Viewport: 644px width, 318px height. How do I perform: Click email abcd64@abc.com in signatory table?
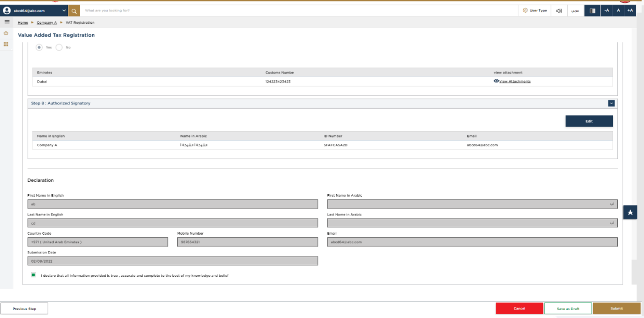point(482,145)
